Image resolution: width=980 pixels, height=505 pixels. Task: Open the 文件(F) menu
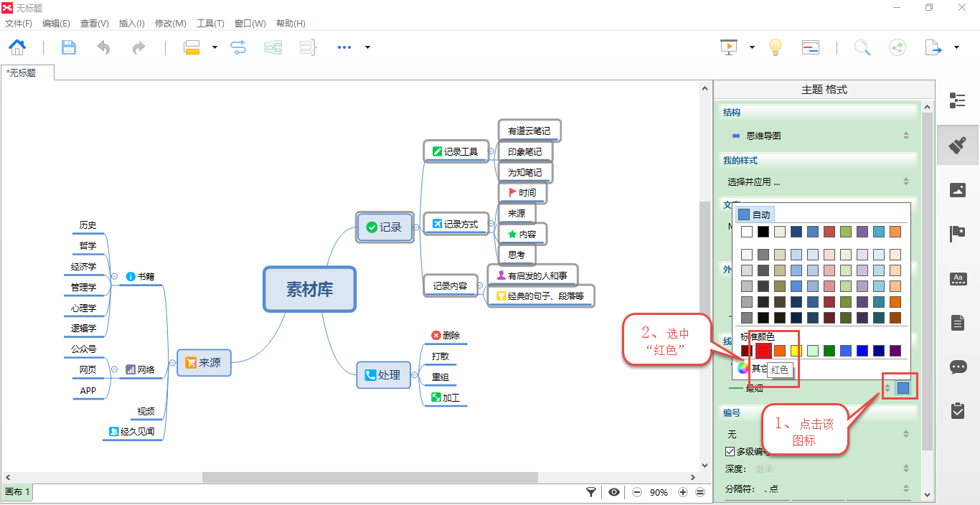tap(19, 24)
